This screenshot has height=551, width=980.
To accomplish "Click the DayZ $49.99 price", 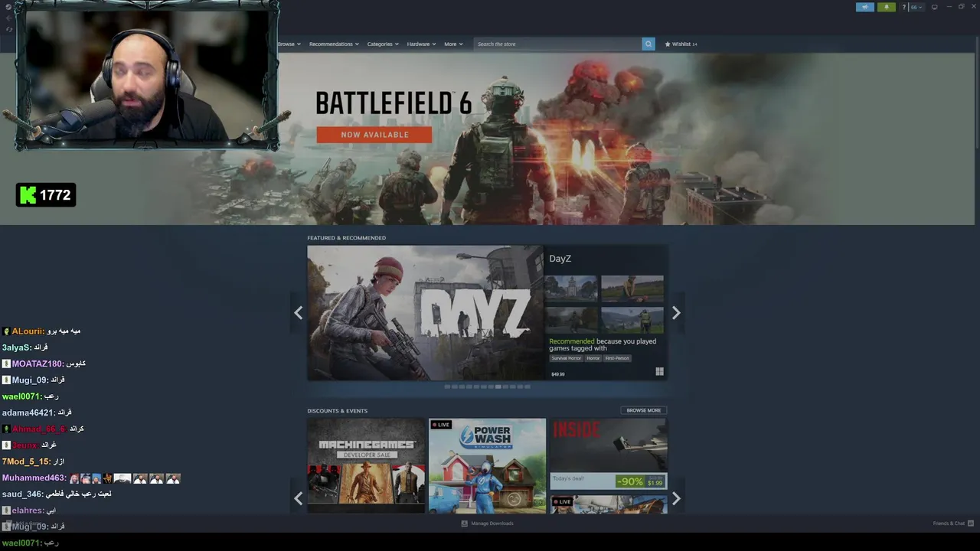I will point(558,374).
